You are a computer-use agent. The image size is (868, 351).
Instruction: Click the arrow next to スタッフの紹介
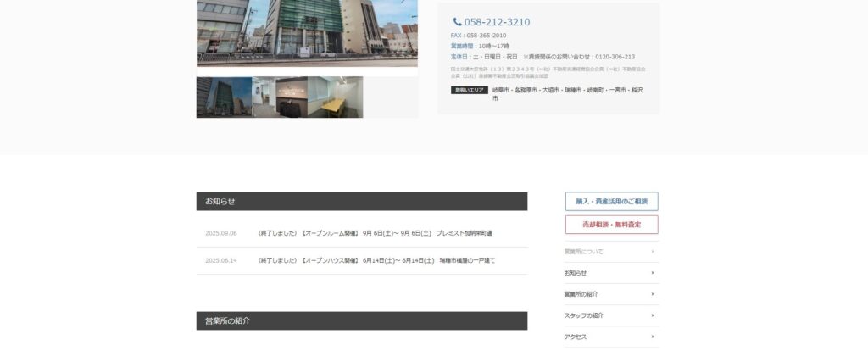653,315
